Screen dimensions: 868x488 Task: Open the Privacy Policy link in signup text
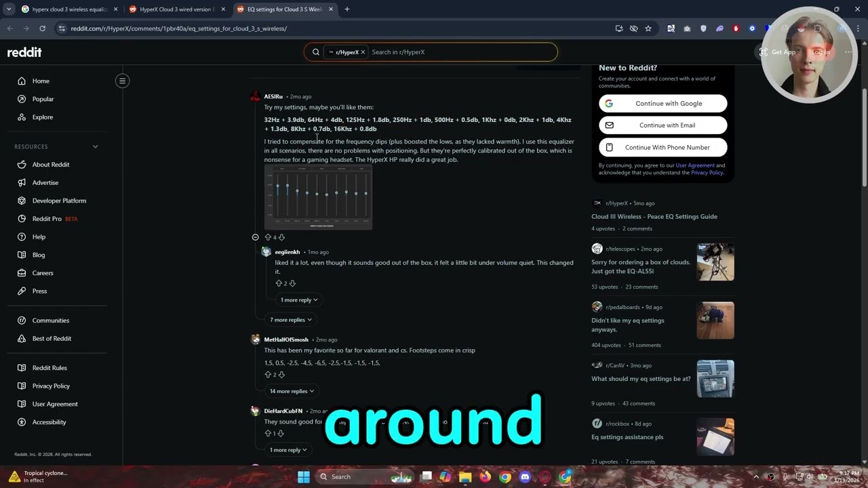pos(707,173)
